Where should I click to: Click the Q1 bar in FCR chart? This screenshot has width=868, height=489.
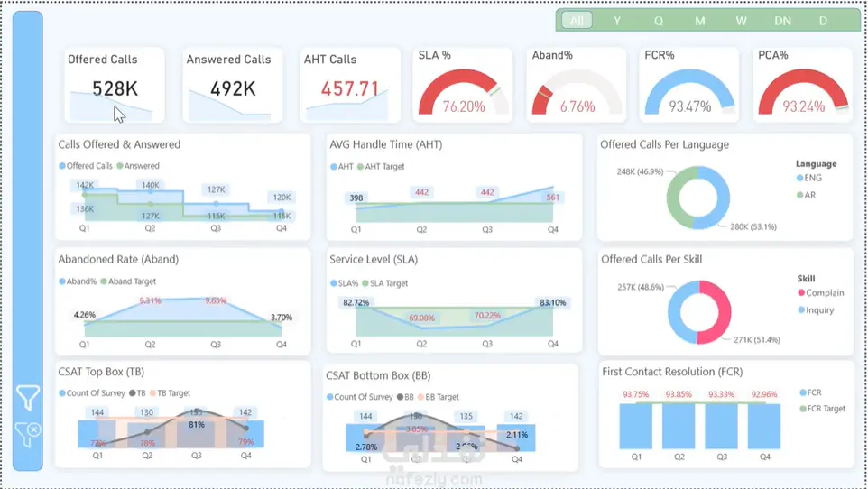(x=635, y=426)
